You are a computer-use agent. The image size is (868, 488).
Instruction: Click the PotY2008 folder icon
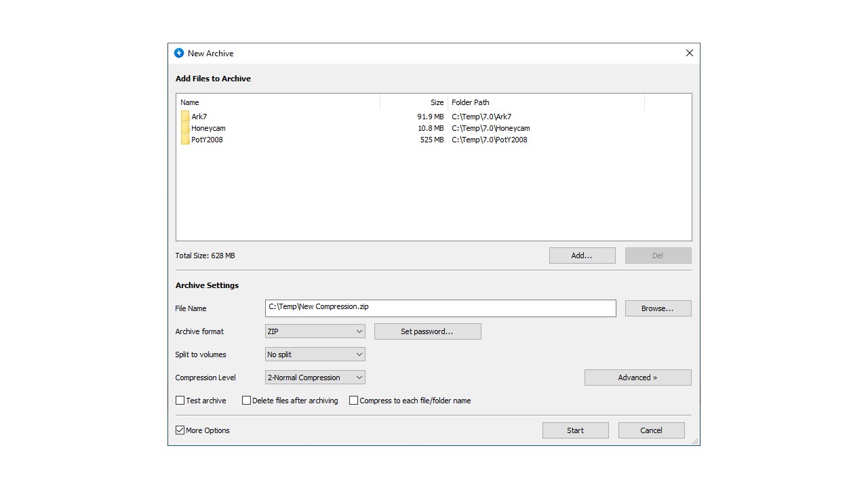click(x=184, y=140)
